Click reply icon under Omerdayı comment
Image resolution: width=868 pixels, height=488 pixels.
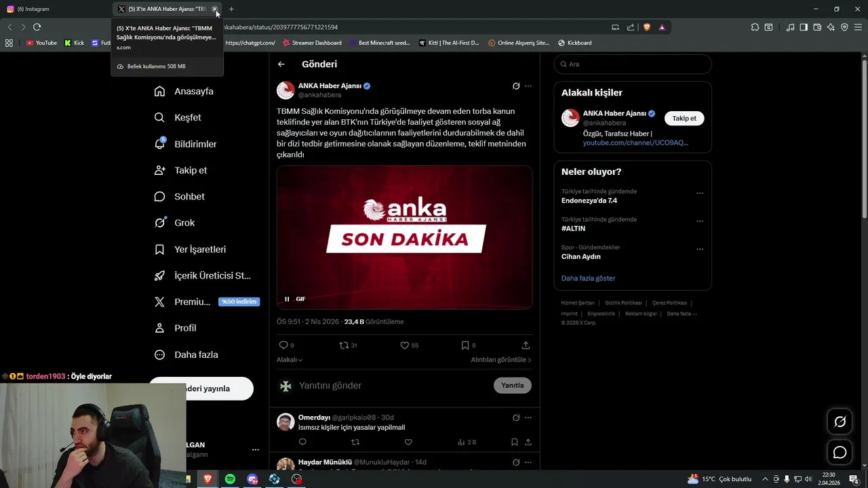[302, 442]
